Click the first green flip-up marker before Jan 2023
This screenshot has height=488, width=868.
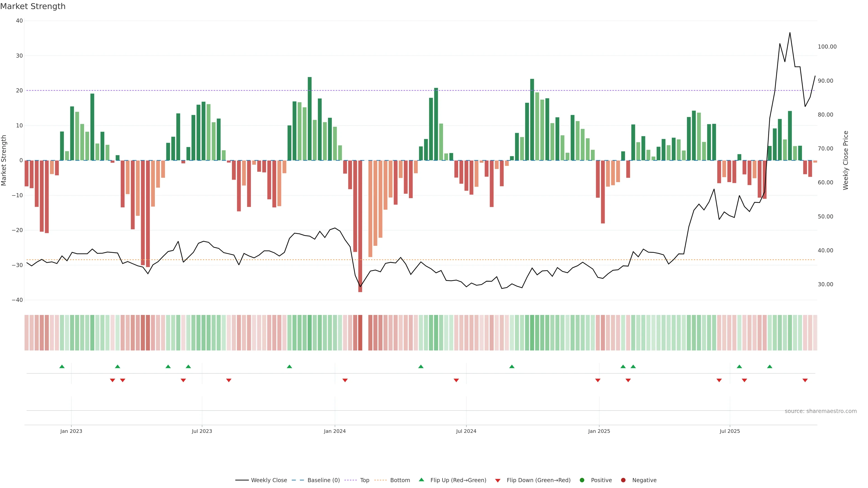pyautogui.click(x=62, y=366)
